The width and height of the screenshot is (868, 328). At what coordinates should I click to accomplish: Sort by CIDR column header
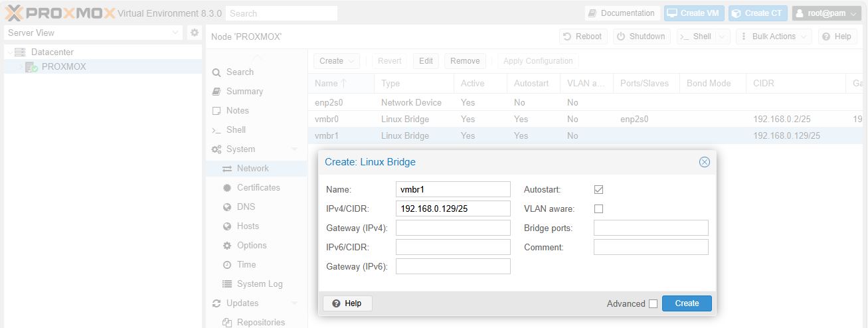tap(796, 83)
